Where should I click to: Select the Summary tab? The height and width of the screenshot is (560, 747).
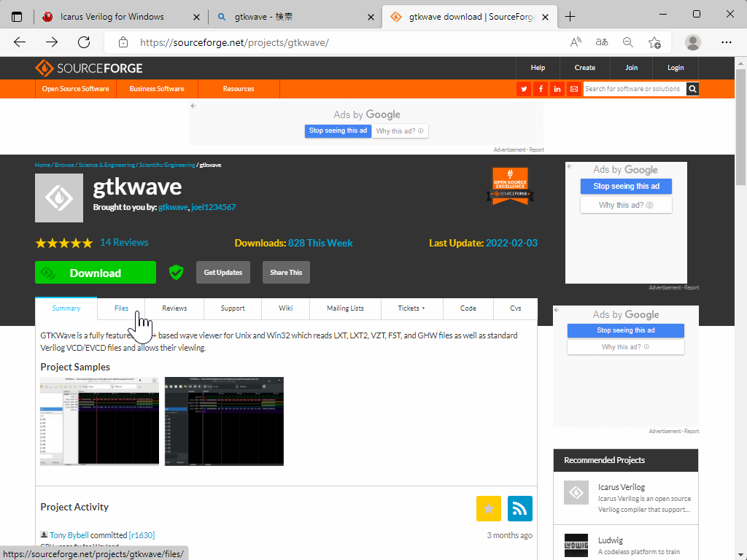66,308
